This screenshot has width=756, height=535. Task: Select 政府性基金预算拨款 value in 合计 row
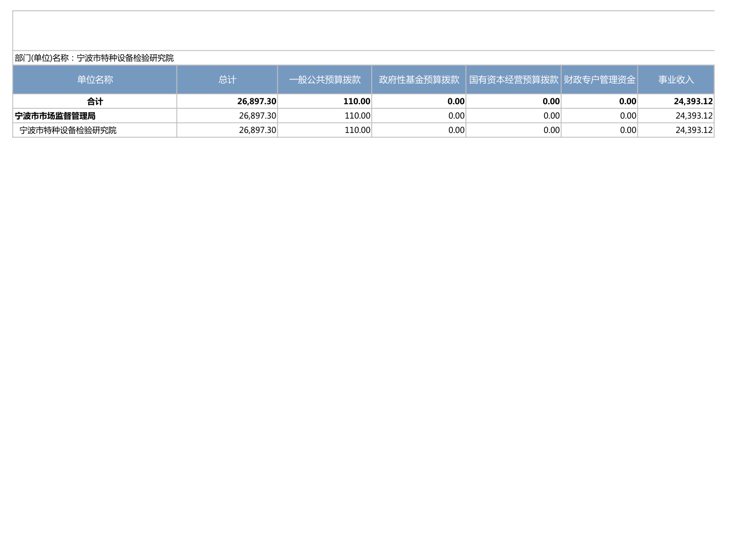tap(456, 102)
